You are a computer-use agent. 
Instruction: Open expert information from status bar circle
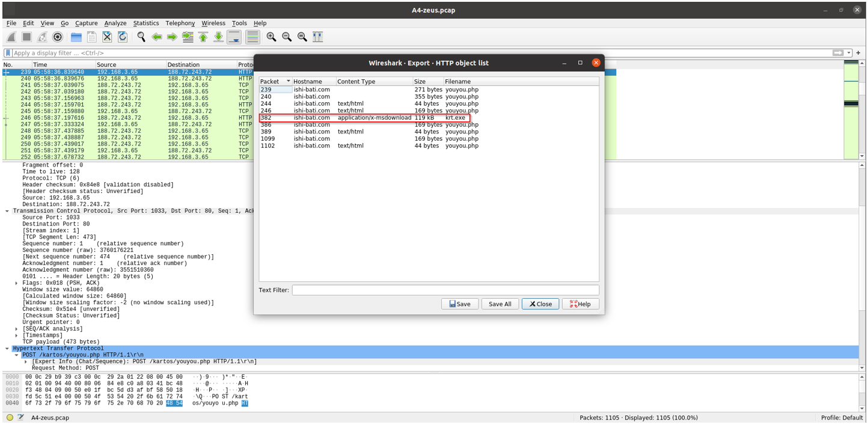pyautogui.click(x=10, y=418)
